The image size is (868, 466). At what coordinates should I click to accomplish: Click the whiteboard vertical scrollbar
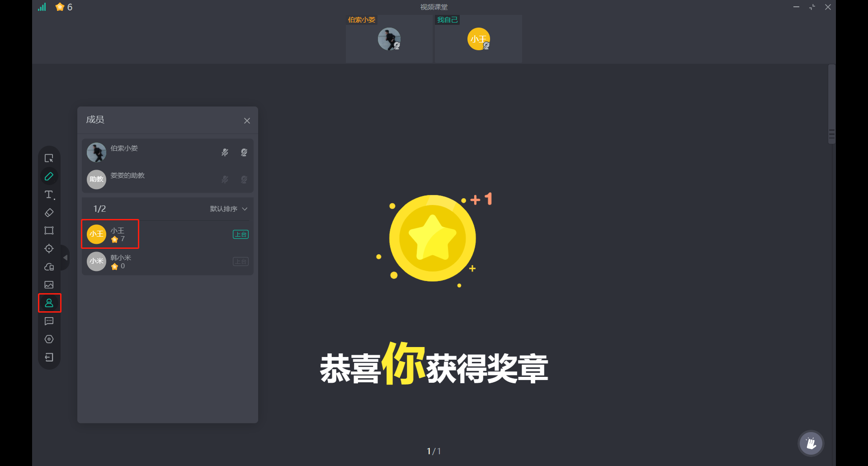(831, 105)
